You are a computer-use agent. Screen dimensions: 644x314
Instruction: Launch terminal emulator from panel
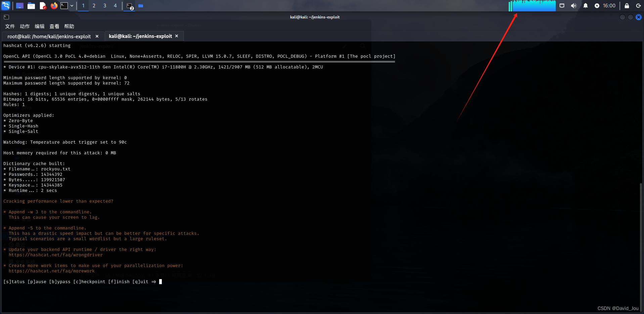pos(64,6)
